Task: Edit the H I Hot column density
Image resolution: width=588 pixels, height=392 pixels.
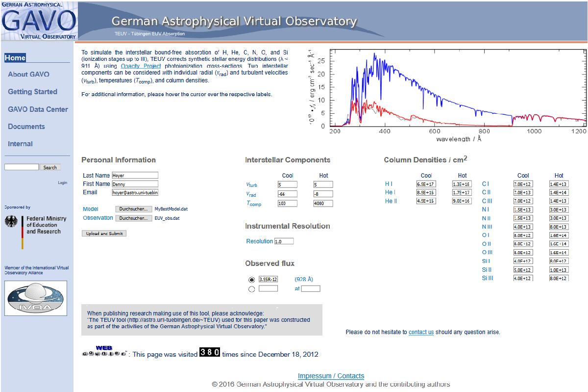Action: coord(462,184)
